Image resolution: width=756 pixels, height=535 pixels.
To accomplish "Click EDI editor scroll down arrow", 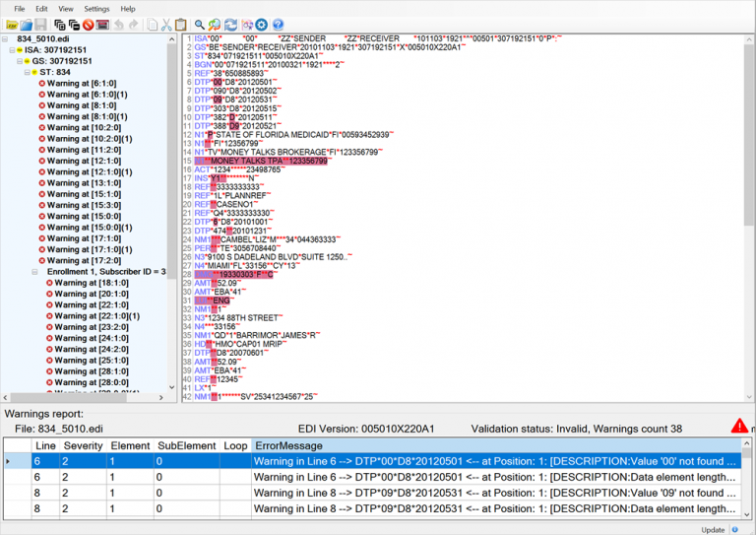I will pyautogui.click(x=749, y=397).
